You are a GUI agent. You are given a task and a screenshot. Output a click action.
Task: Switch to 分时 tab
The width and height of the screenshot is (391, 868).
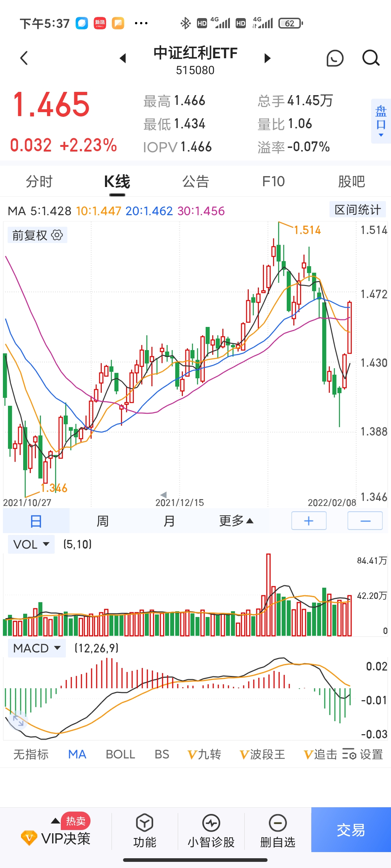(39, 182)
